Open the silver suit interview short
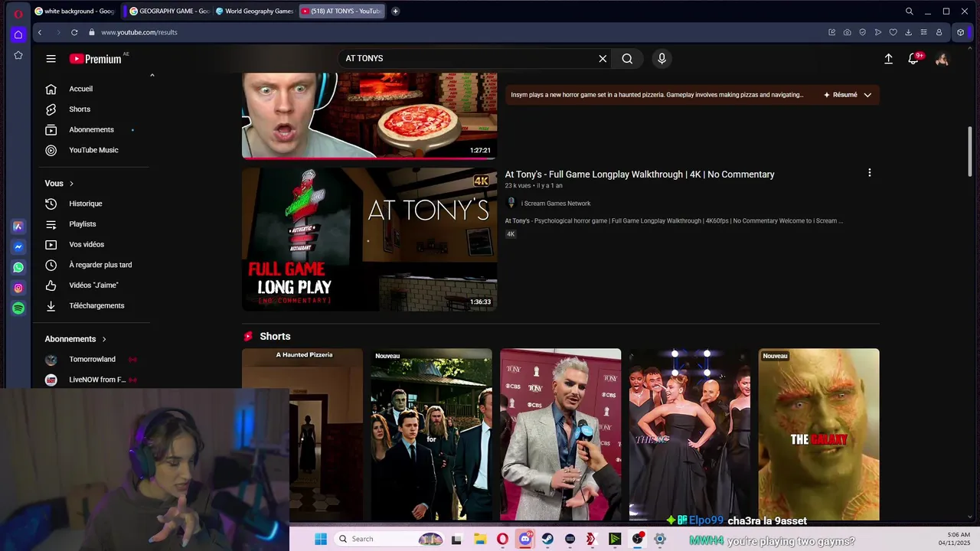Screen dimensions: 980x551 coord(560,435)
